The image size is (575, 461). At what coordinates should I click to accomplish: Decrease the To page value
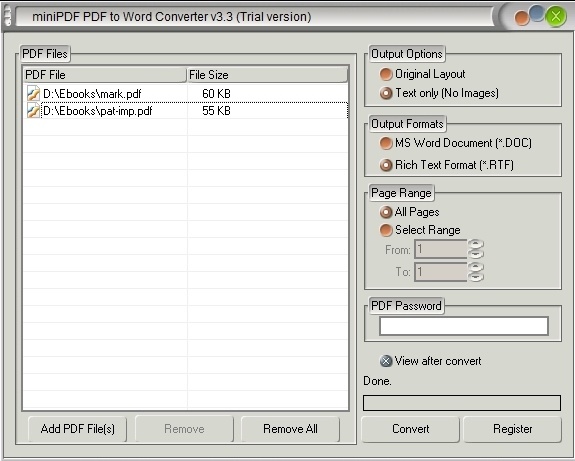(x=476, y=277)
